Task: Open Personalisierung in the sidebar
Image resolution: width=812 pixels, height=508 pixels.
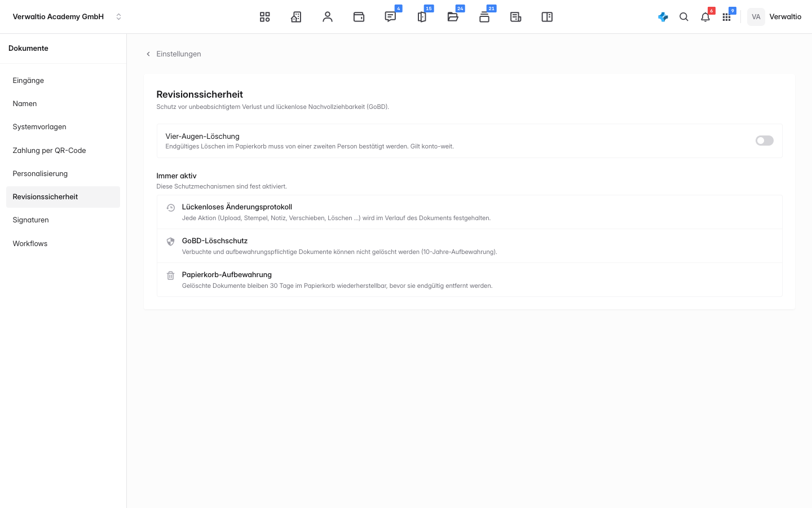Action: (x=63, y=174)
